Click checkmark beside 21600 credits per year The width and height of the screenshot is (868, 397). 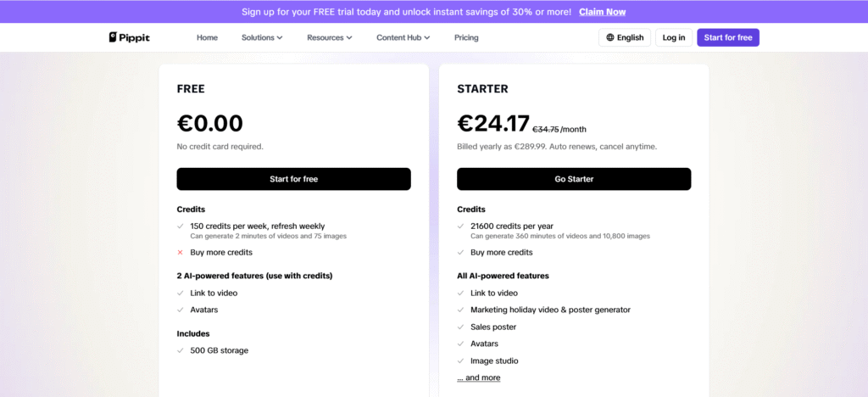click(460, 226)
